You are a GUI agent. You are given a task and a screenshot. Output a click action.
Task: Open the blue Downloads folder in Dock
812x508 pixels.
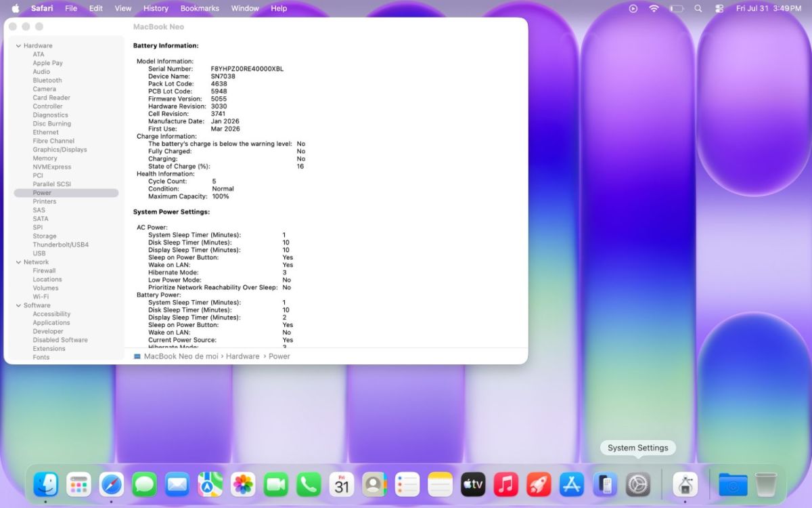point(733,484)
